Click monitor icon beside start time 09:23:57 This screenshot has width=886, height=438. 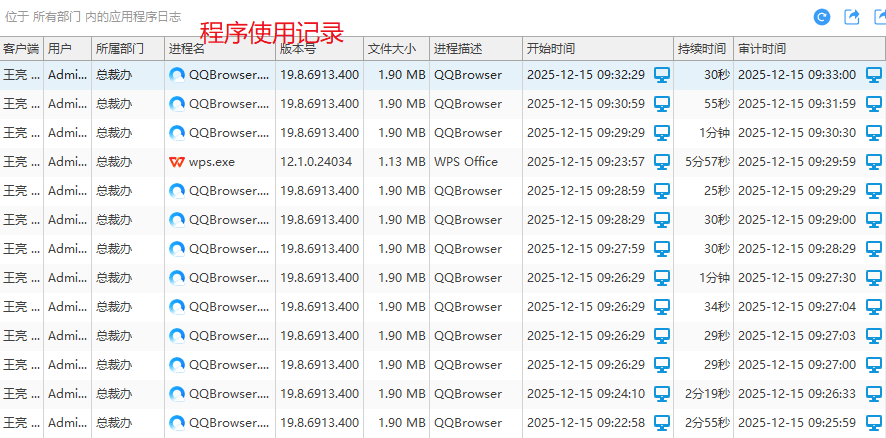(x=661, y=162)
